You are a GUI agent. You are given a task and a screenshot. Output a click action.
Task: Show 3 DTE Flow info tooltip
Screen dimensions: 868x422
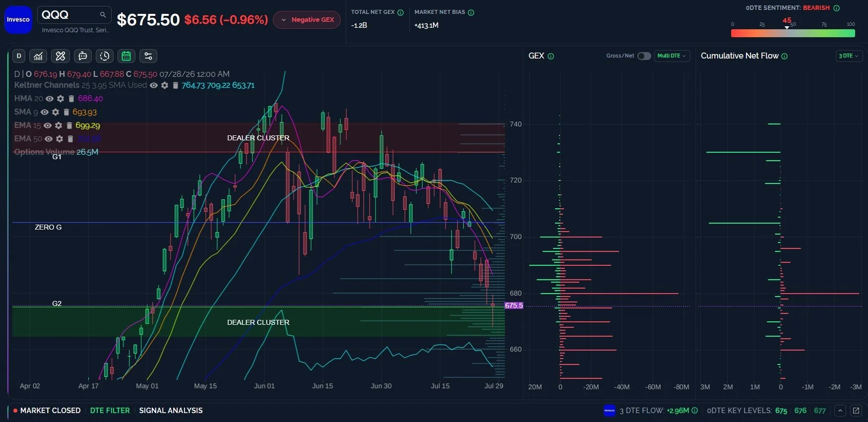point(694,411)
